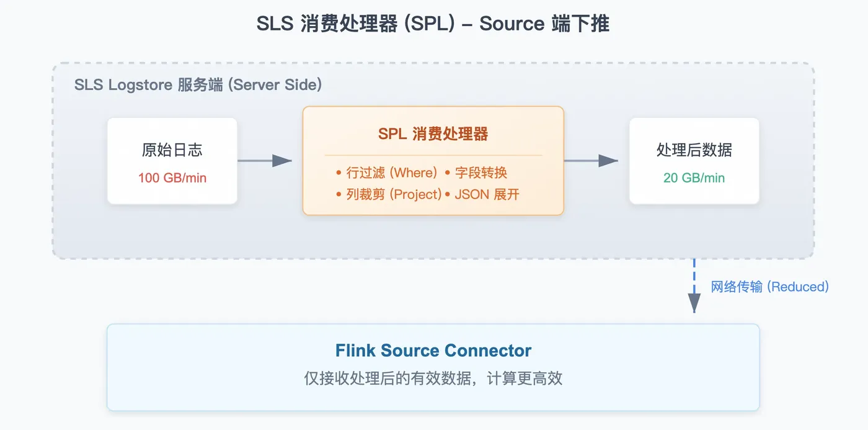Click the arrow pointing to 处理后数据
The height and width of the screenshot is (430, 868).
(591, 161)
